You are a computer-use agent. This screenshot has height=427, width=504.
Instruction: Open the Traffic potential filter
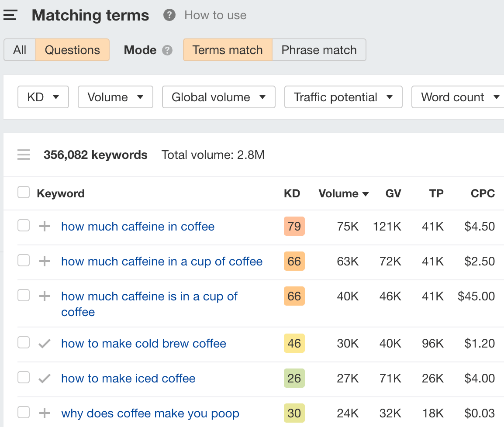point(343,97)
